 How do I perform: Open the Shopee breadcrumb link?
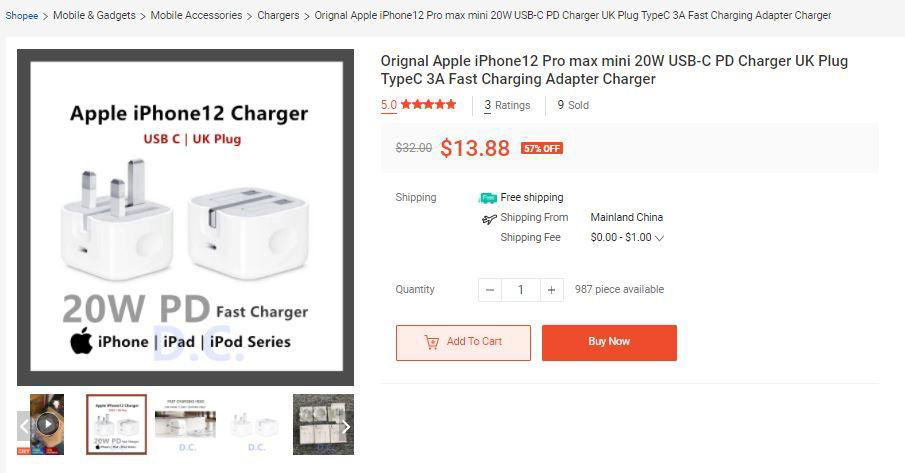click(x=22, y=16)
